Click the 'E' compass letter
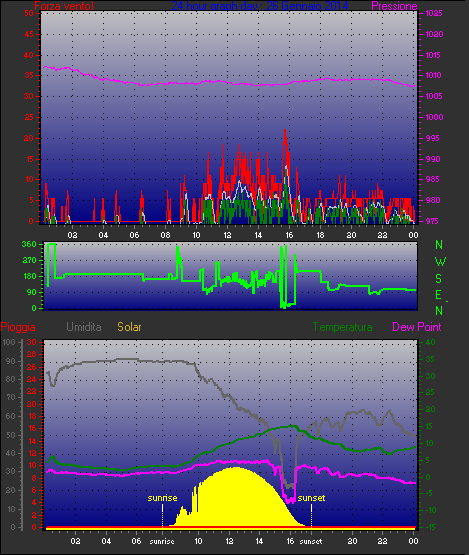Image resolution: width=469 pixels, height=555 pixels. point(439,294)
